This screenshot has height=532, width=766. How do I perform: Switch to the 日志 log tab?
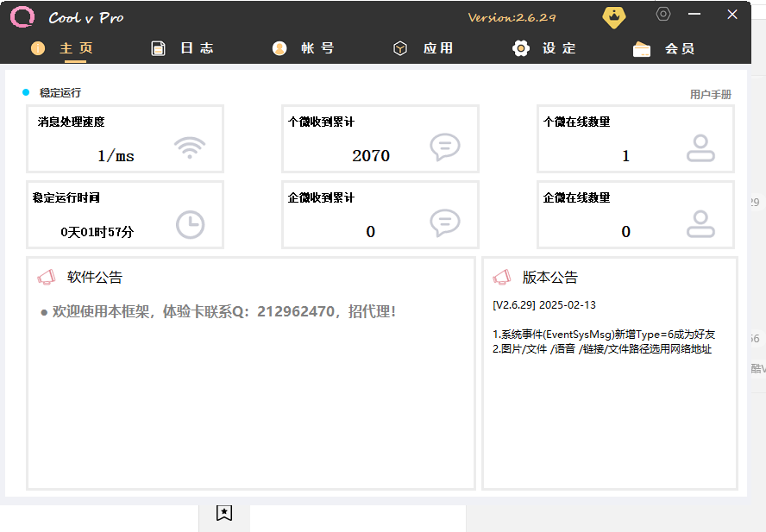click(x=182, y=48)
